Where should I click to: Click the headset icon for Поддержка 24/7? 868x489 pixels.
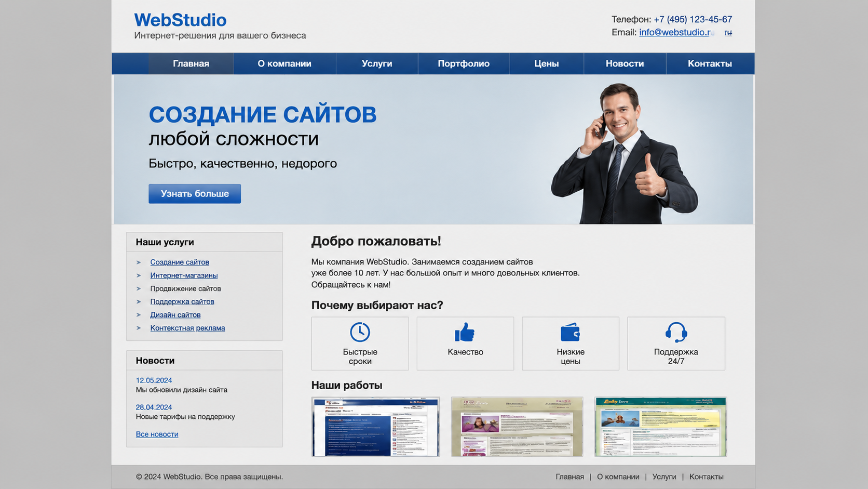click(676, 332)
